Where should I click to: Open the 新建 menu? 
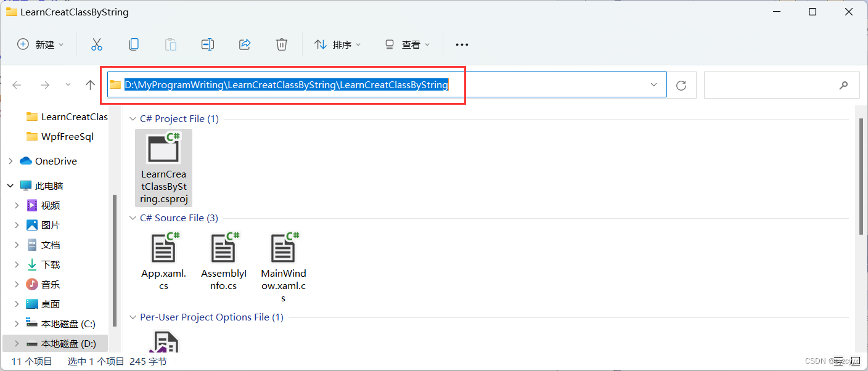point(39,44)
